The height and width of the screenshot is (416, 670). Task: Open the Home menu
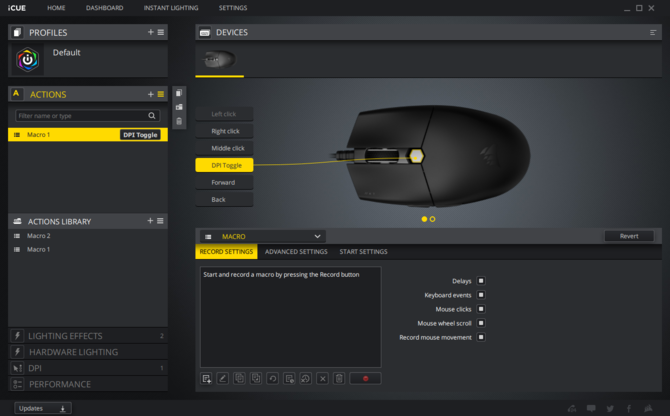point(56,8)
